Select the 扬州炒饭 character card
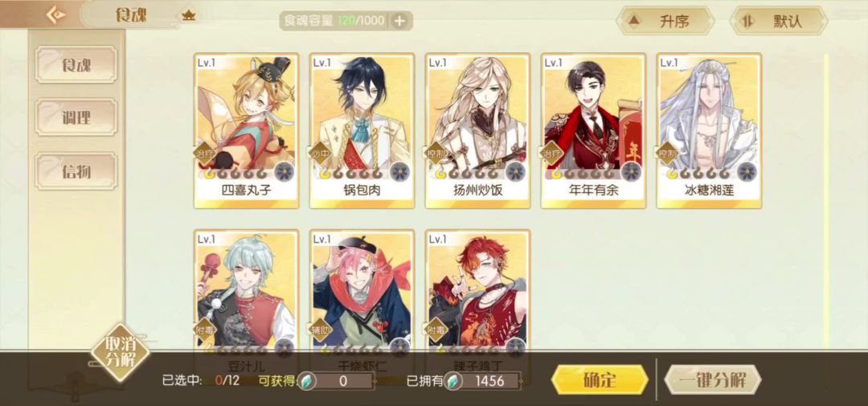868x406 pixels. tap(477, 131)
